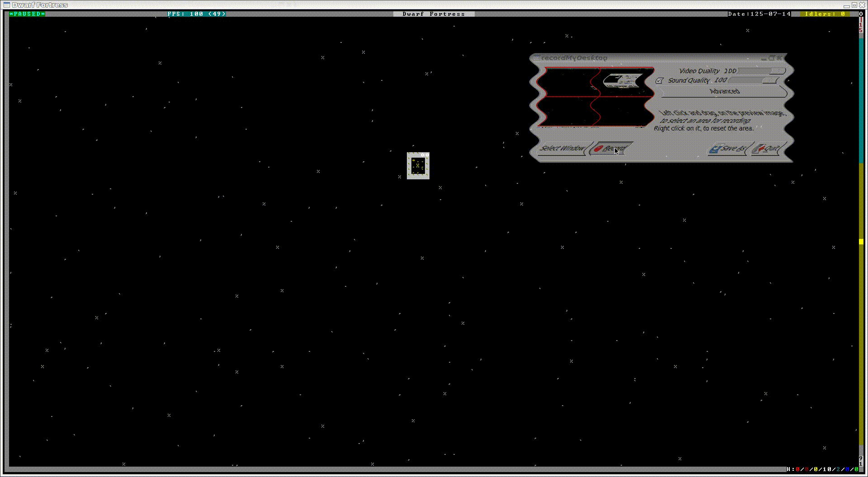Image resolution: width=868 pixels, height=477 pixels.
Task: Toggle the Sound Quality checkbox
Action: click(659, 80)
